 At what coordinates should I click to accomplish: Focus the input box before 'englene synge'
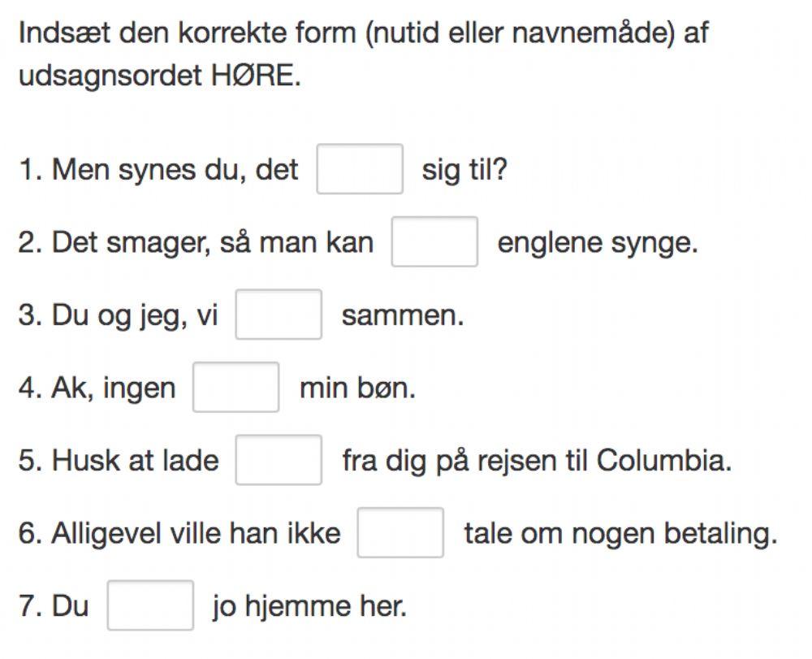point(434,241)
